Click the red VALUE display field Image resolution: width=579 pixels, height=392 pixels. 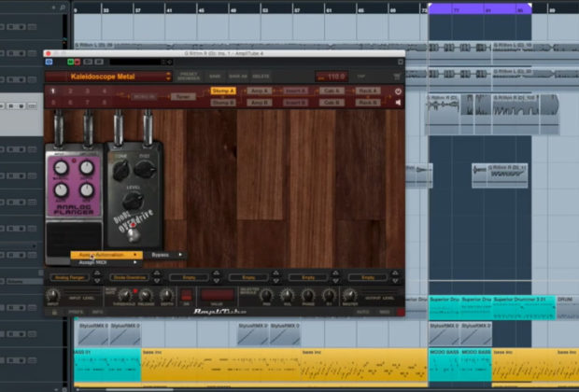click(x=217, y=295)
